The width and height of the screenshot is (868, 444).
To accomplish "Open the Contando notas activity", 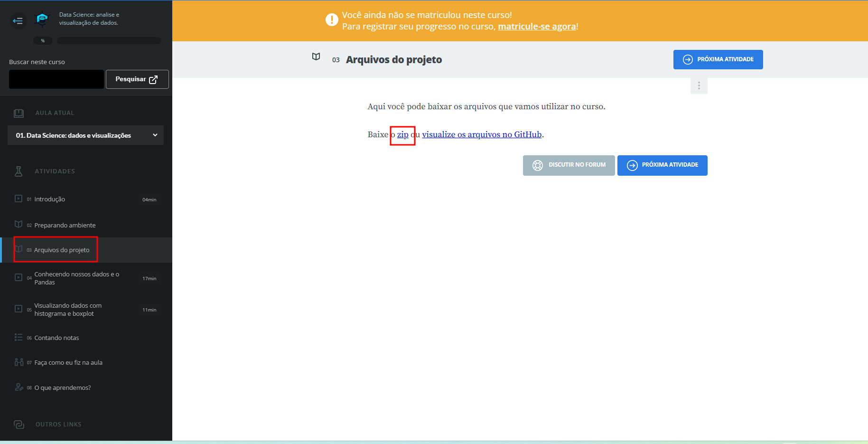I will click(x=86, y=338).
